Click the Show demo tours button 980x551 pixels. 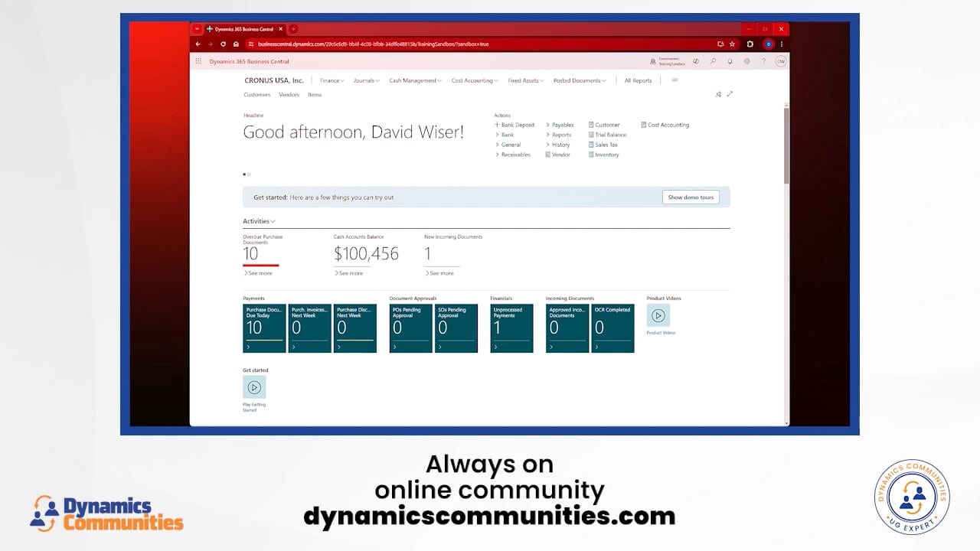click(691, 197)
